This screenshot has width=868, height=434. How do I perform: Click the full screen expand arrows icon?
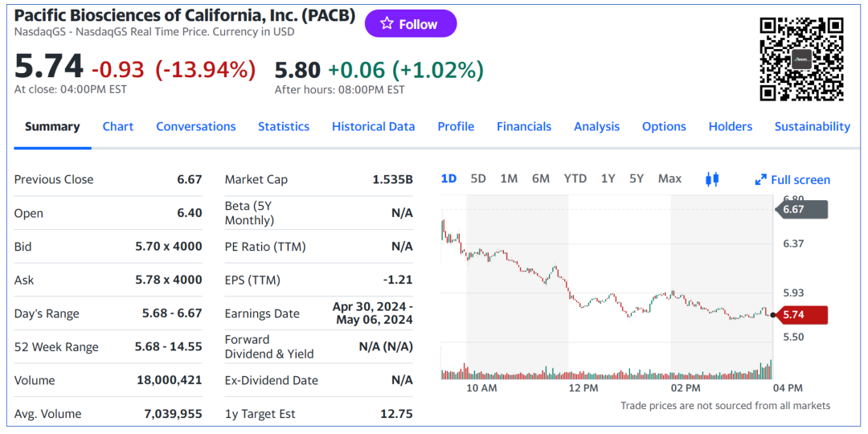pos(760,180)
